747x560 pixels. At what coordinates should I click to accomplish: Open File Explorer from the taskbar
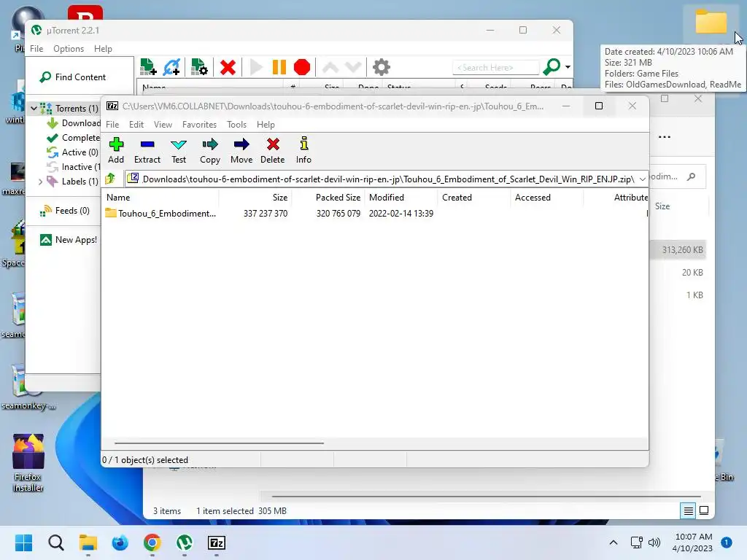click(88, 542)
